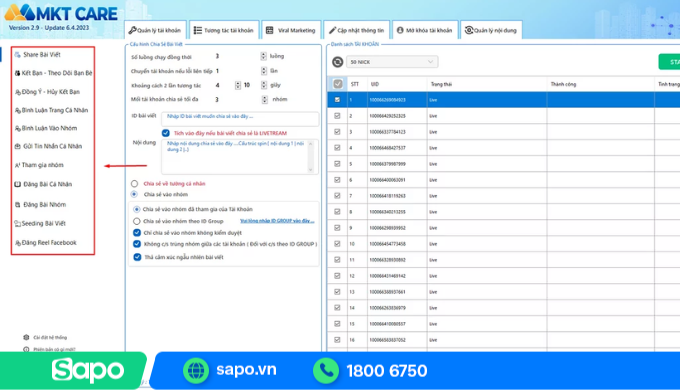
Task: Toggle the select-all checkbox in table header
Action: pyautogui.click(x=338, y=84)
